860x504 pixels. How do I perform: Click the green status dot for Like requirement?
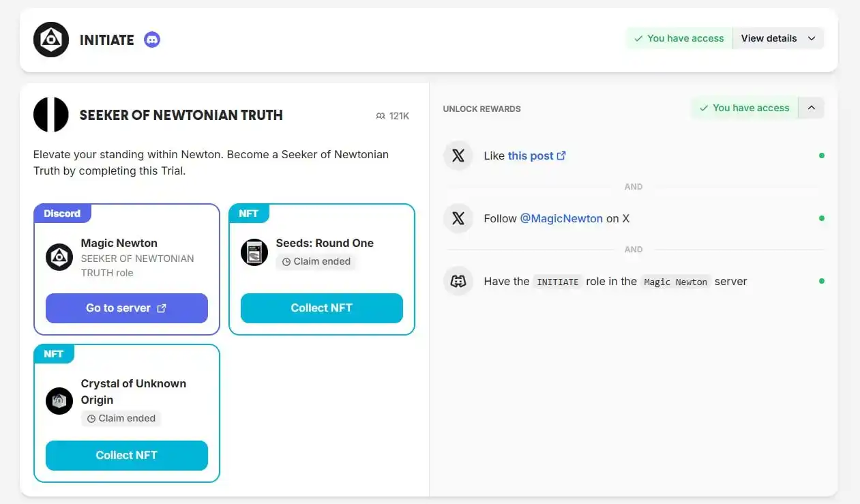coord(822,155)
